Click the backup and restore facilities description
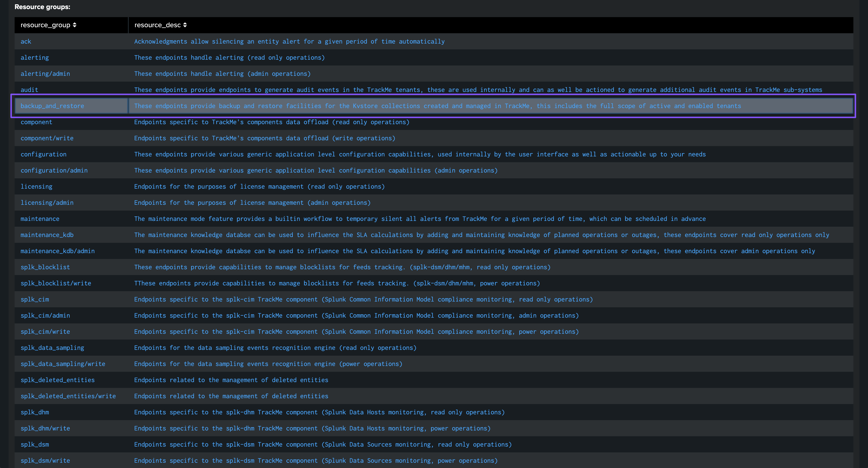 click(x=438, y=106)
